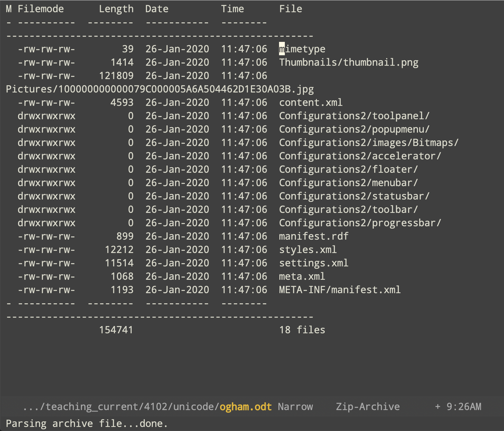Open content.xml in the archive
This screenshot has height=431, width=504.
(x=311, y=102)
